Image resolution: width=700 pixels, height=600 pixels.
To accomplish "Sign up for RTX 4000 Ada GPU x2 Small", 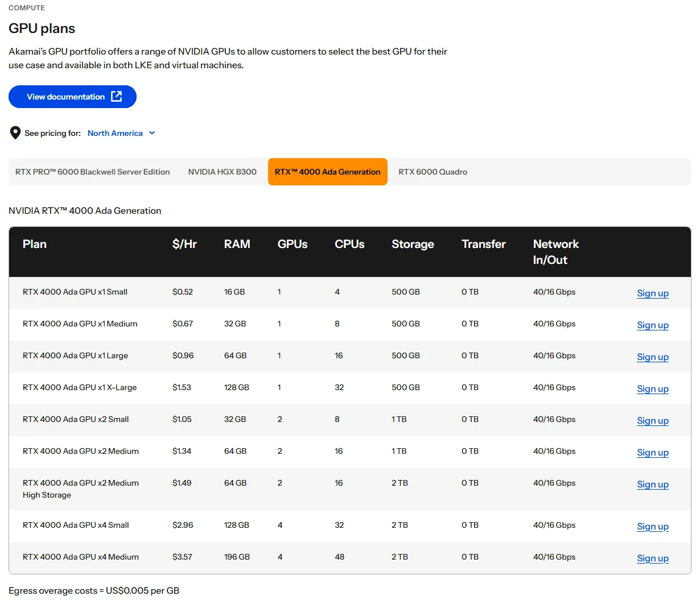I will pos(653,420).
